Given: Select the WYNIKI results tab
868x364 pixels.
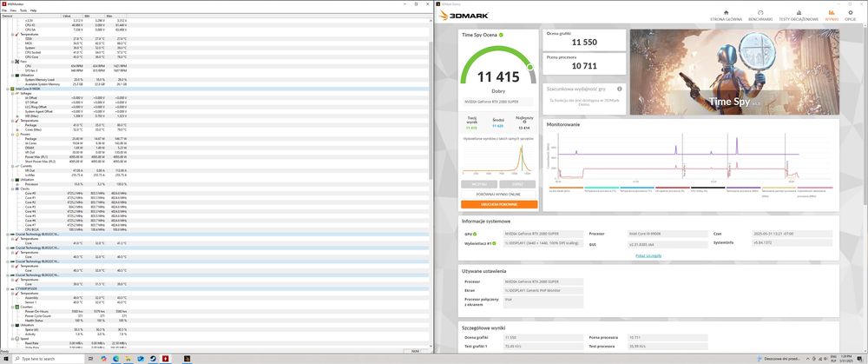Looking at the screenshot, I should (x=832, y=15).
